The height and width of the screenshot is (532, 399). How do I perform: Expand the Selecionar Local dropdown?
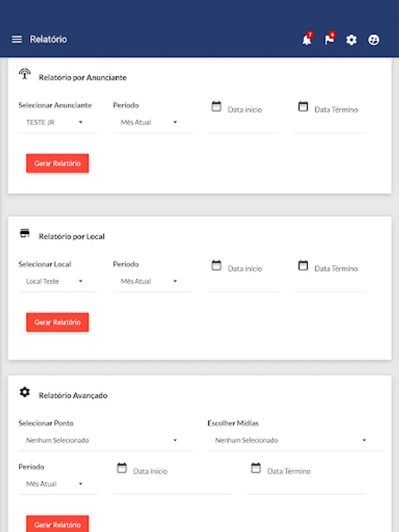coord(57,281)
